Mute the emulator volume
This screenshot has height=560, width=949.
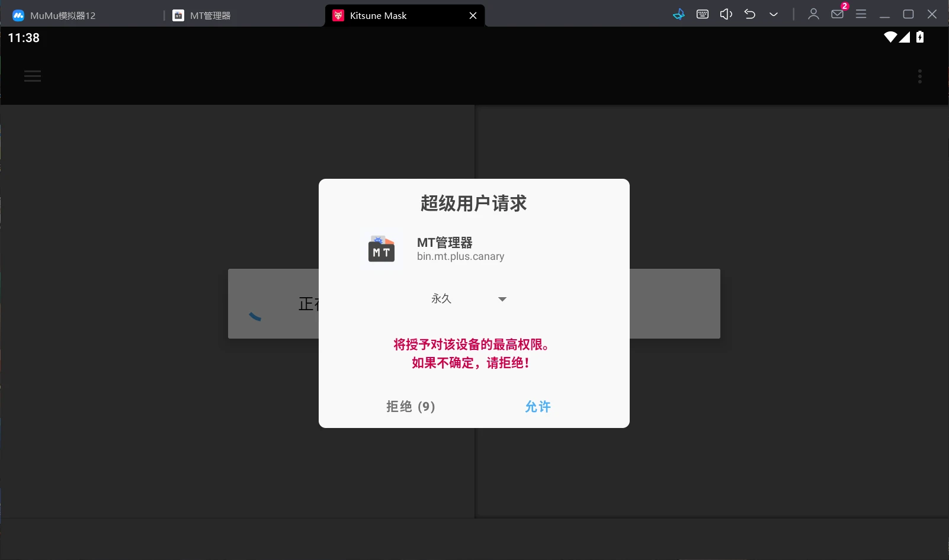point(726,14)
